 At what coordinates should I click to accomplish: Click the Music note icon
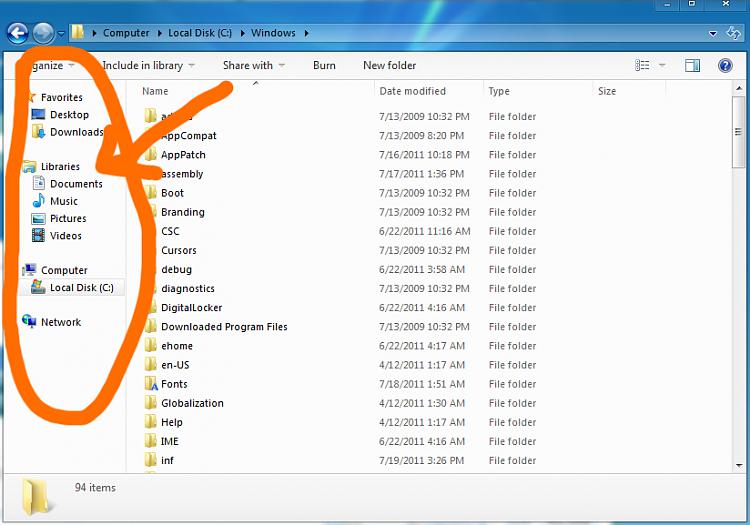click(39, 201)
